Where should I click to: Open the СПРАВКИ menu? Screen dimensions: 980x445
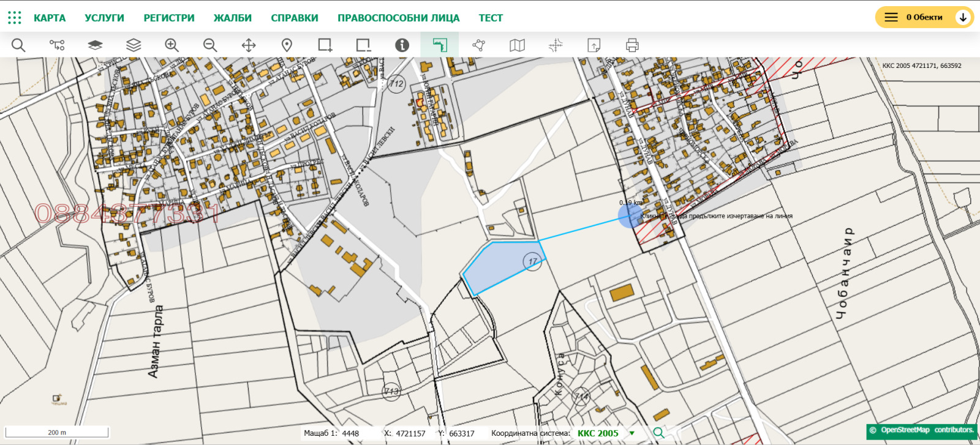click(x=295, y=18)
